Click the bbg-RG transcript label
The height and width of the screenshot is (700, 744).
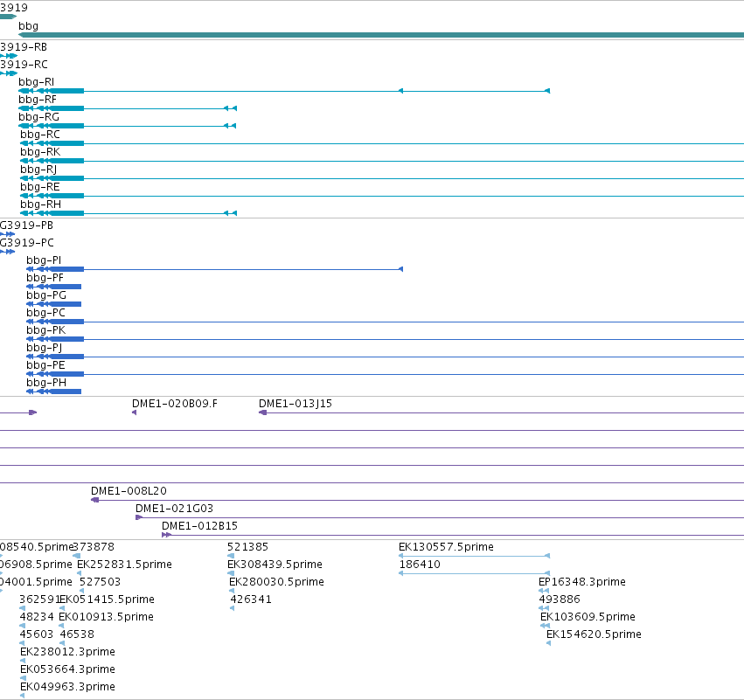[38, 117]
